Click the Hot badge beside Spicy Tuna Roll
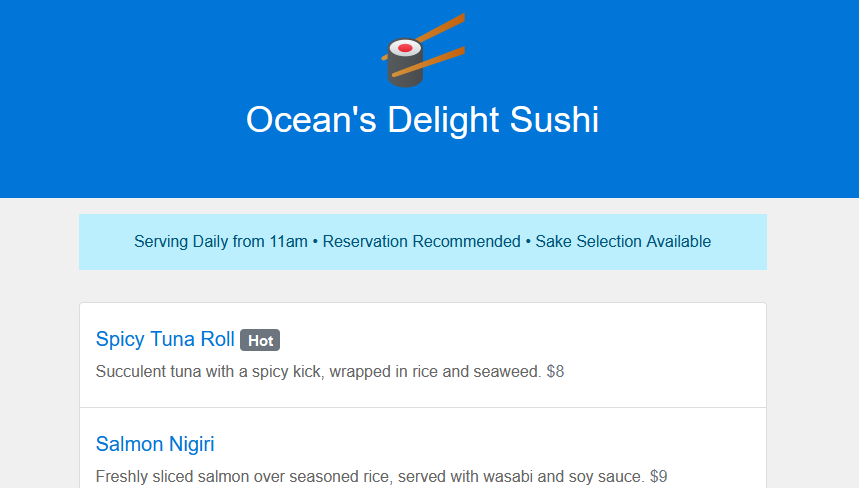Image resolution: width=859 pixels, height=488 pixels. (260, 340)
